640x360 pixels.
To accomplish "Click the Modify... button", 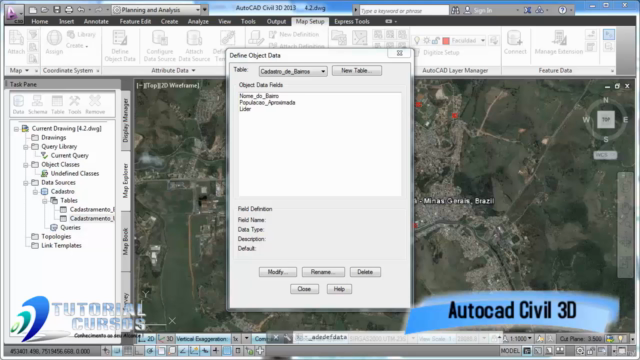I will point(278,272).
